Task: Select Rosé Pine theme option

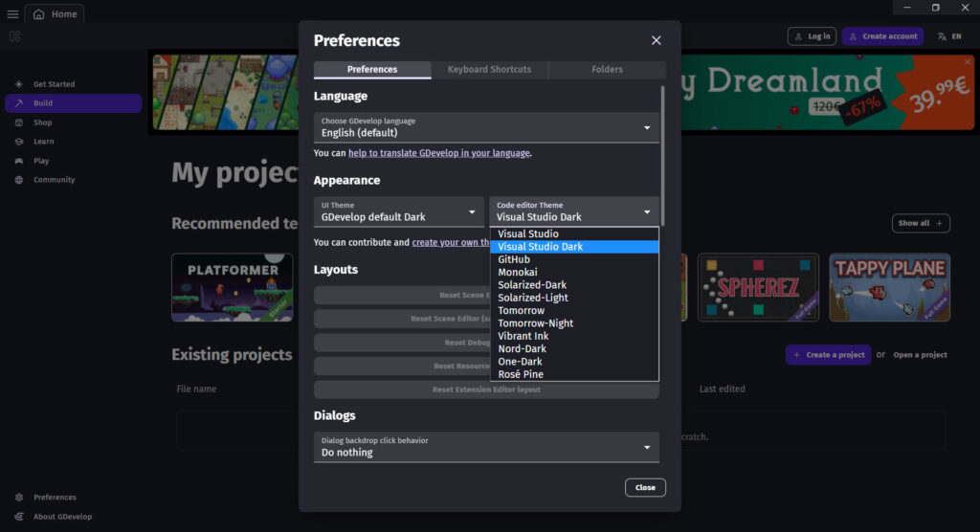Action: coord(574,374)
